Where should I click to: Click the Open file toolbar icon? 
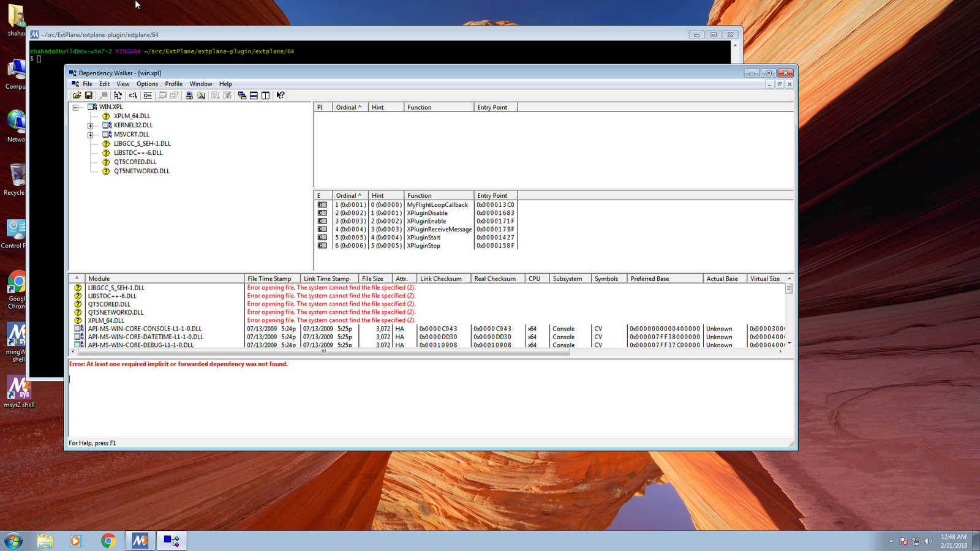77,96
